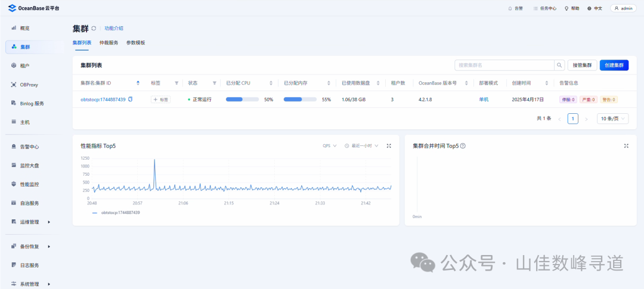Viewport: 644px width, 289px height.
Task: Open the 功能介绍 link
Action: 114,29
